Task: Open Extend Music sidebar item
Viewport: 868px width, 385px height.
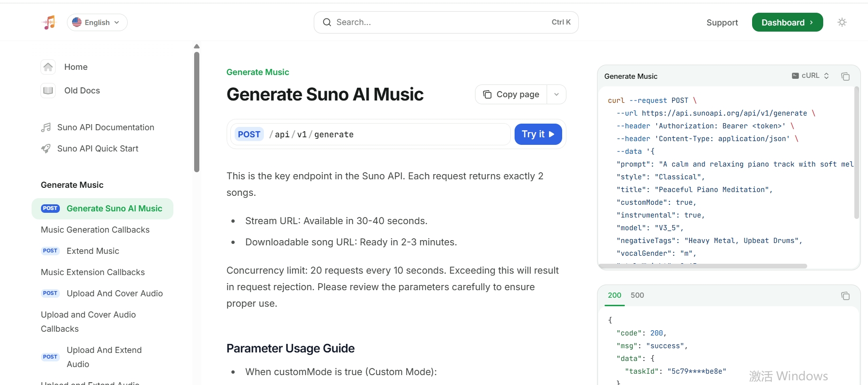Action: coord(93,251)
